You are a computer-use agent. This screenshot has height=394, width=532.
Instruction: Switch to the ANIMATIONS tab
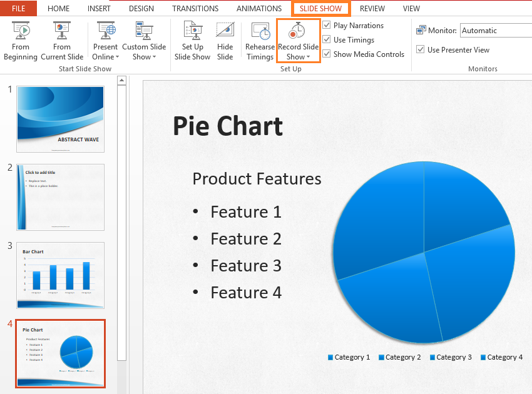click(x=258, y=8)
